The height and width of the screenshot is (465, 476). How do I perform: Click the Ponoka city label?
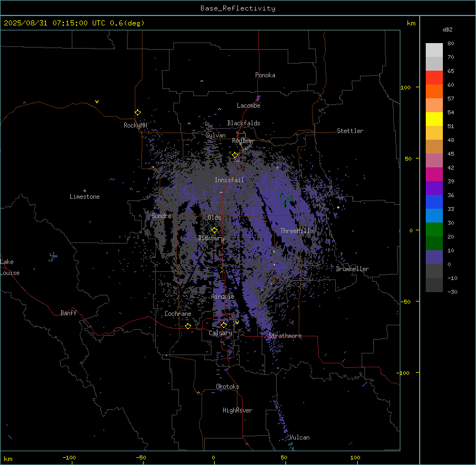click(265, 75)
